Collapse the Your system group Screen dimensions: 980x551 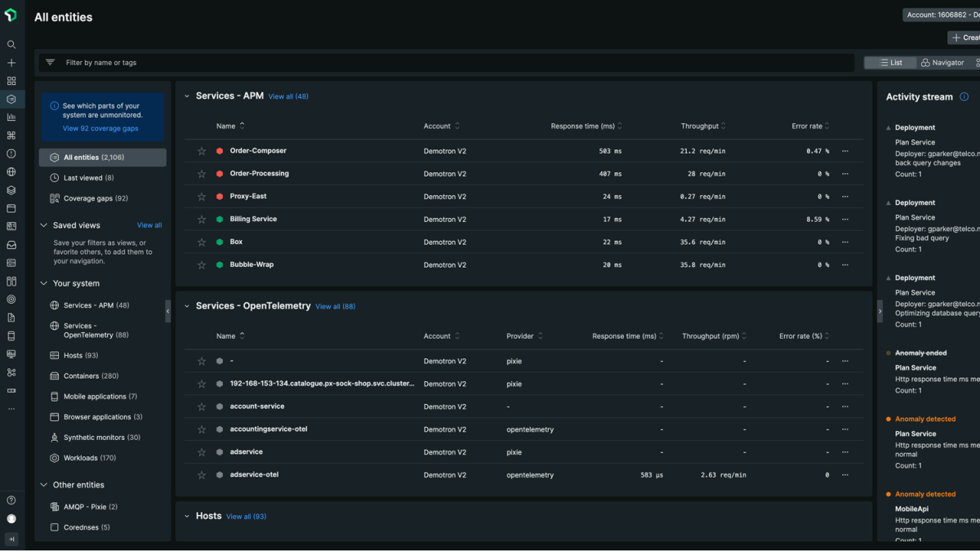(x=44, y=283)
